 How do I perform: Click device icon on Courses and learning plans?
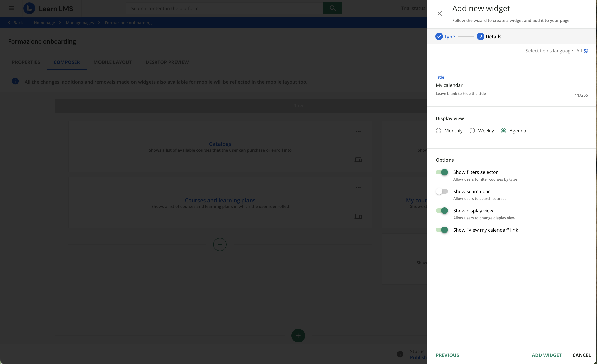(358, 216)
